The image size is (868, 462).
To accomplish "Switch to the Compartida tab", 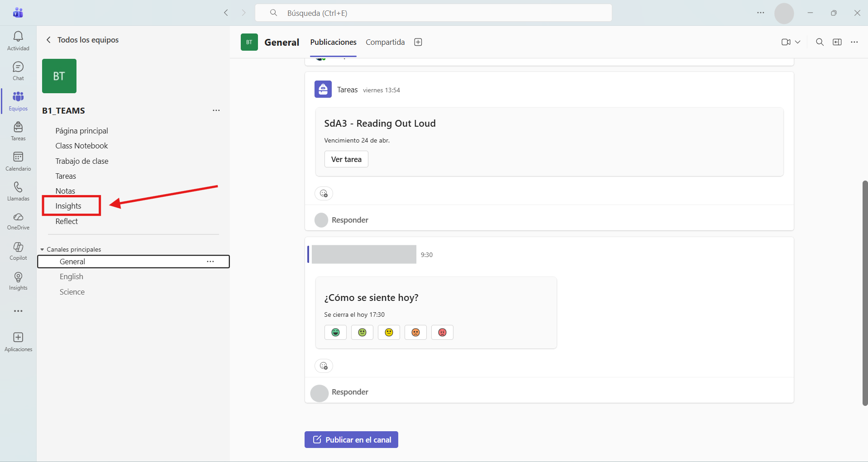I will click(x=385, y=42).
